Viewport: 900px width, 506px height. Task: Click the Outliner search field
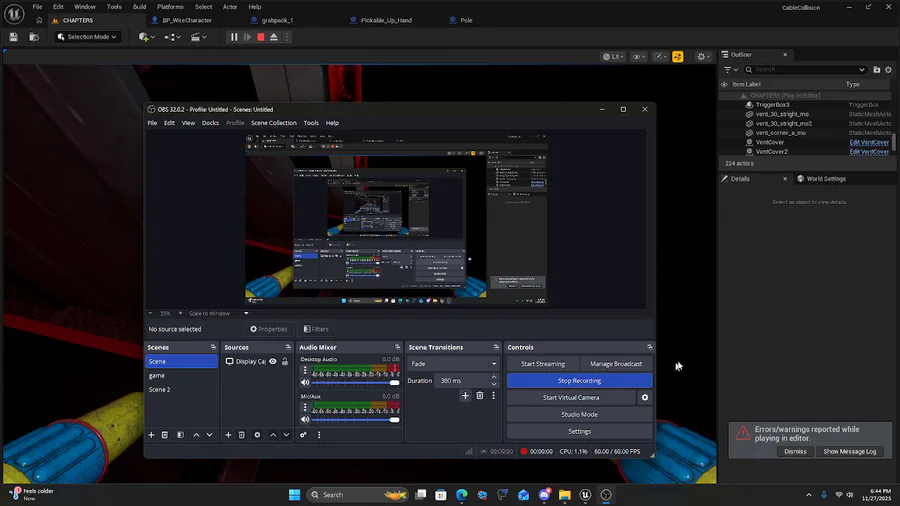(805, 69)
